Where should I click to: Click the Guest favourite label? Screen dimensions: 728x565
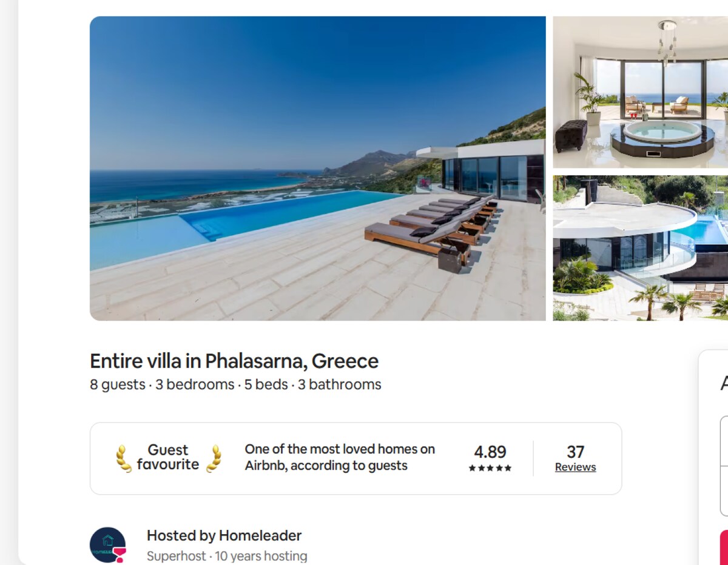(168, 457)
